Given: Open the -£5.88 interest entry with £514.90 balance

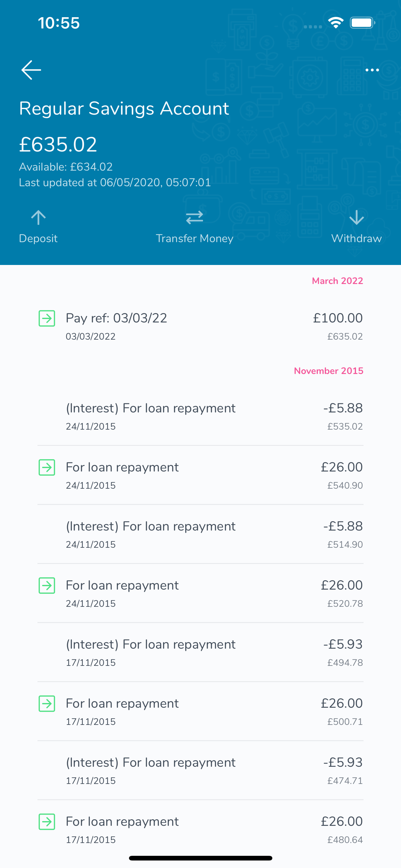Looking at the screenshot, I should click(200, 534).
